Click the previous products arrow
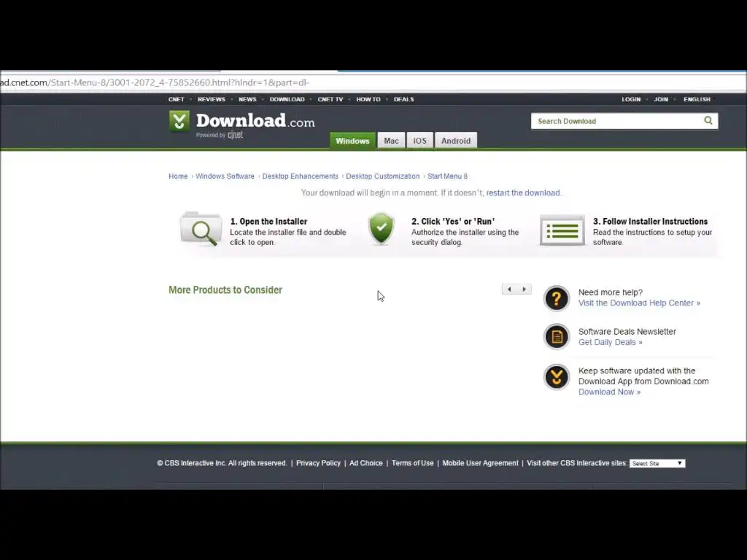 pyautogui.click(x=509, y=289)
